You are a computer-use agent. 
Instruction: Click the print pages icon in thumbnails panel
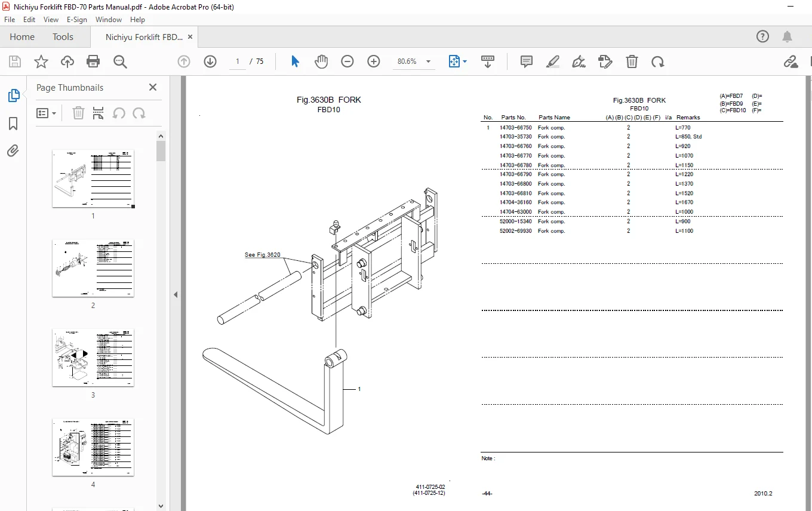coord(99,113)
